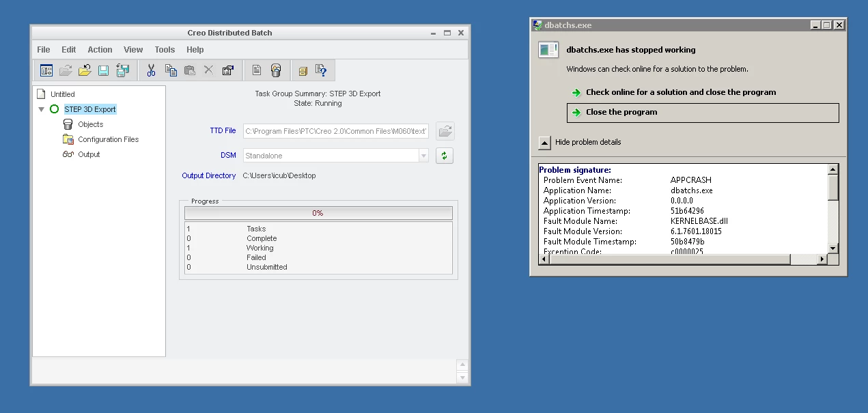Click the problem details horizontal scrollbar right arrow
868x413 pixels.
822,259
